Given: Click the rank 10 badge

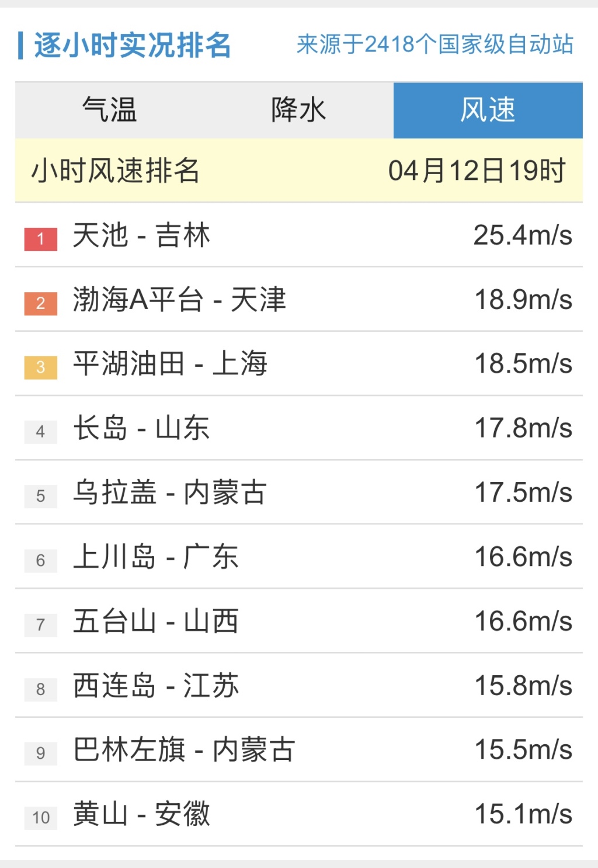Looking at the screenshot, I should [x=41, y=818].
